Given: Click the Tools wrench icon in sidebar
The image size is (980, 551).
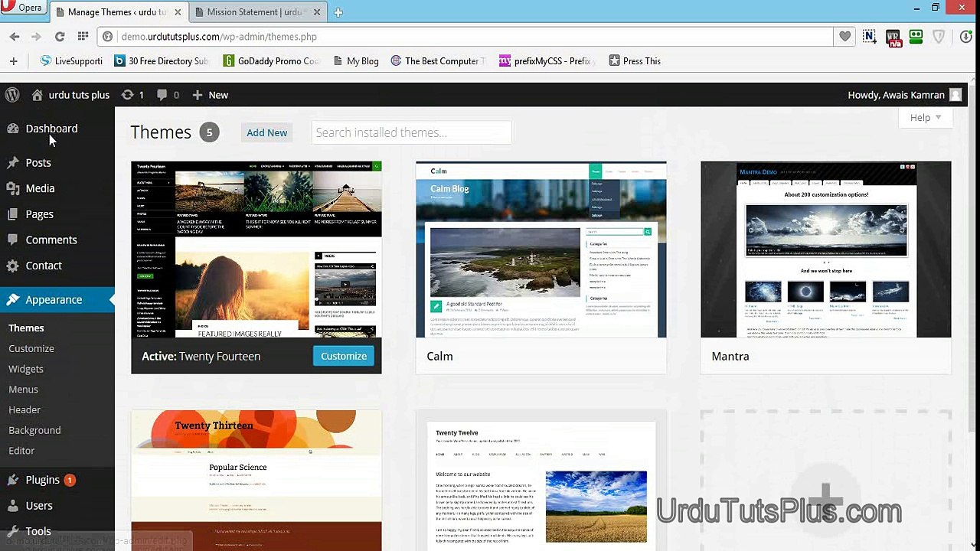Looking at the screenshot, I should point(13,531).
